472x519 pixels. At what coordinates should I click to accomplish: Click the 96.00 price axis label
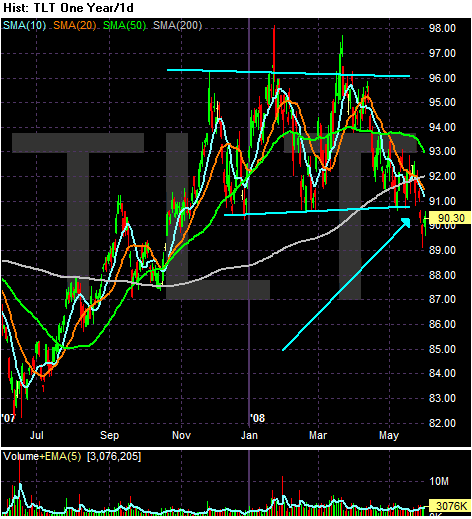coord(442,78)
